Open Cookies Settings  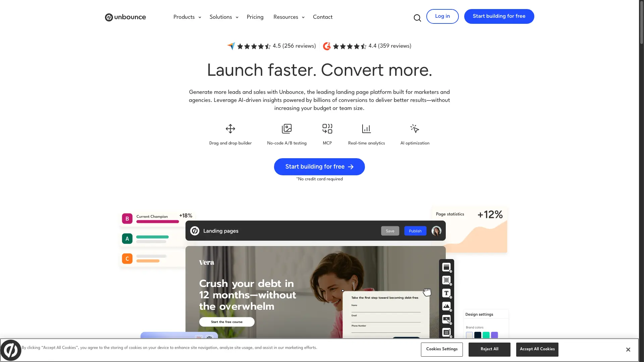442,349
